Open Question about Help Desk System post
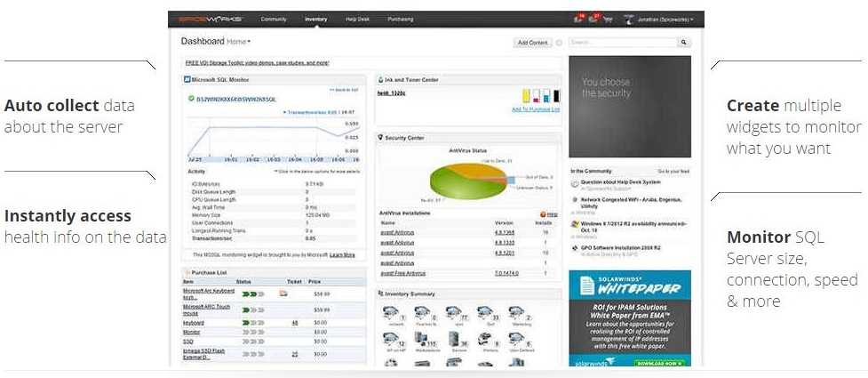868x378 pixels. [x=620, y=181]
